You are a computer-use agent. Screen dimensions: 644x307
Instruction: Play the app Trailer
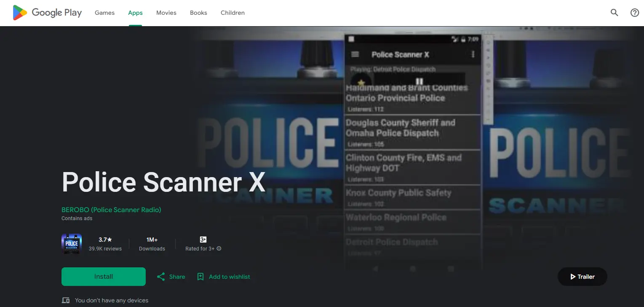[583, 277]
